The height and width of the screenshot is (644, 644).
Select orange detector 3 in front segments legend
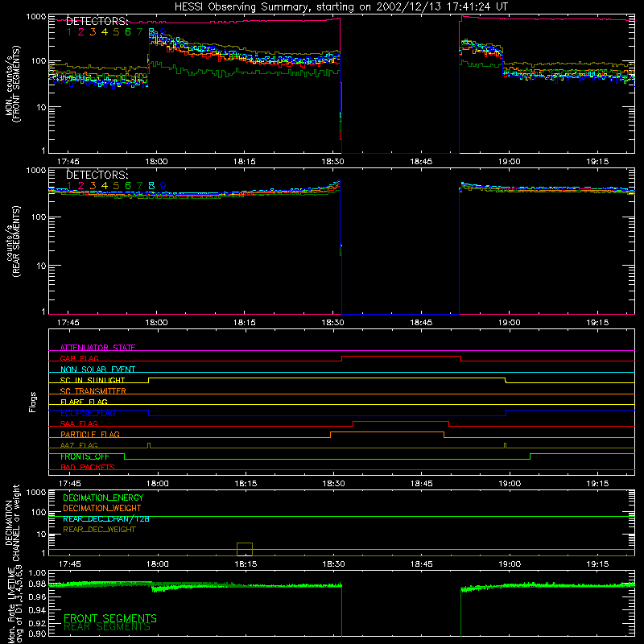click(93, 32)
